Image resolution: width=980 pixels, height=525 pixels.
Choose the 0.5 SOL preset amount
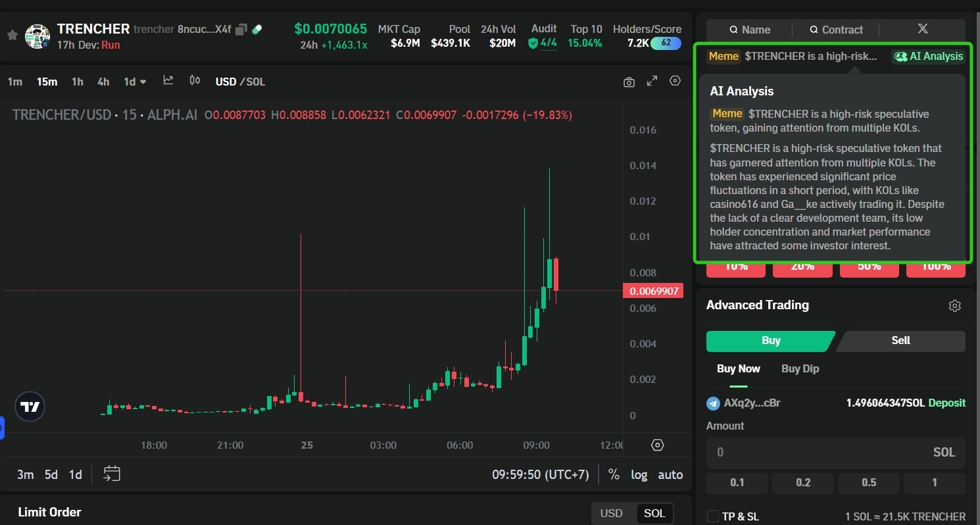point(869,482)
